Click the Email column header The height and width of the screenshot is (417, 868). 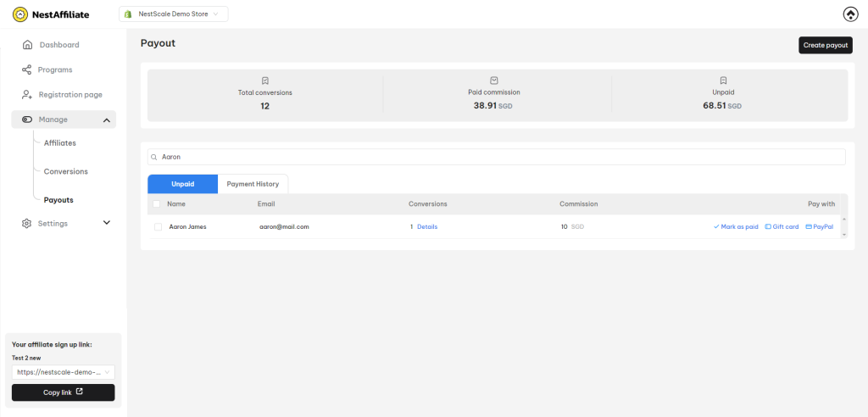[266, 203]
